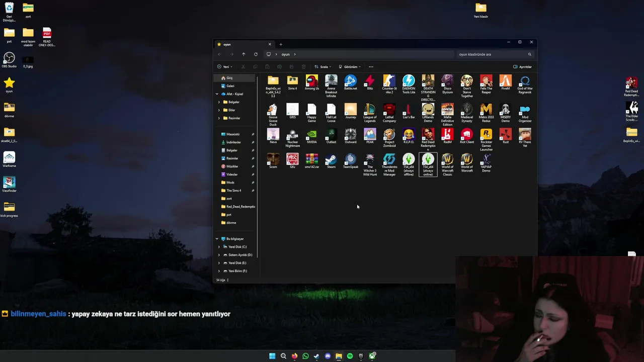Select World of Warcraft Classic icon
The image size is (644, 362).
(x=447, y=165)
